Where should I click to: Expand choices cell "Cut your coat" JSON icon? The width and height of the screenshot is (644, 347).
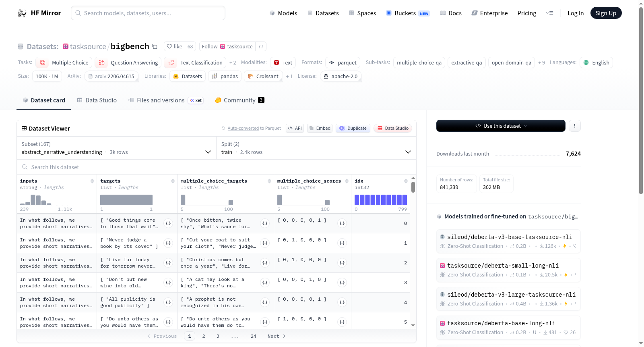265,243
